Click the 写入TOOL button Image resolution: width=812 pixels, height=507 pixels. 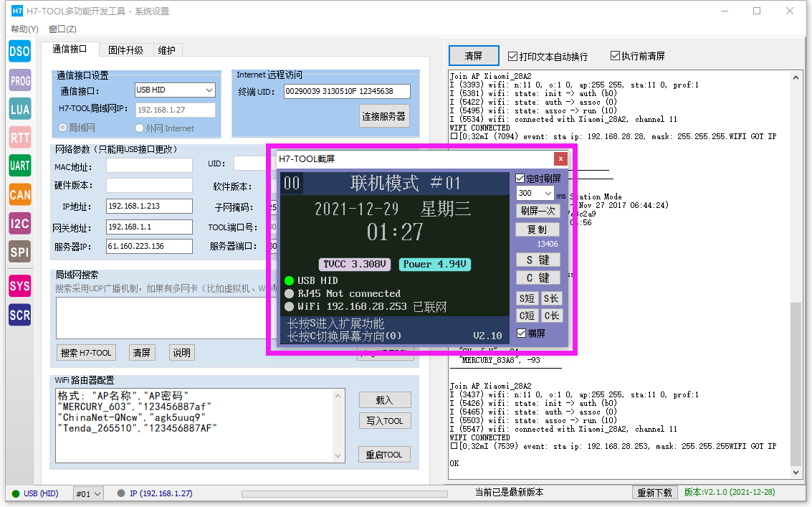[385, 421]
